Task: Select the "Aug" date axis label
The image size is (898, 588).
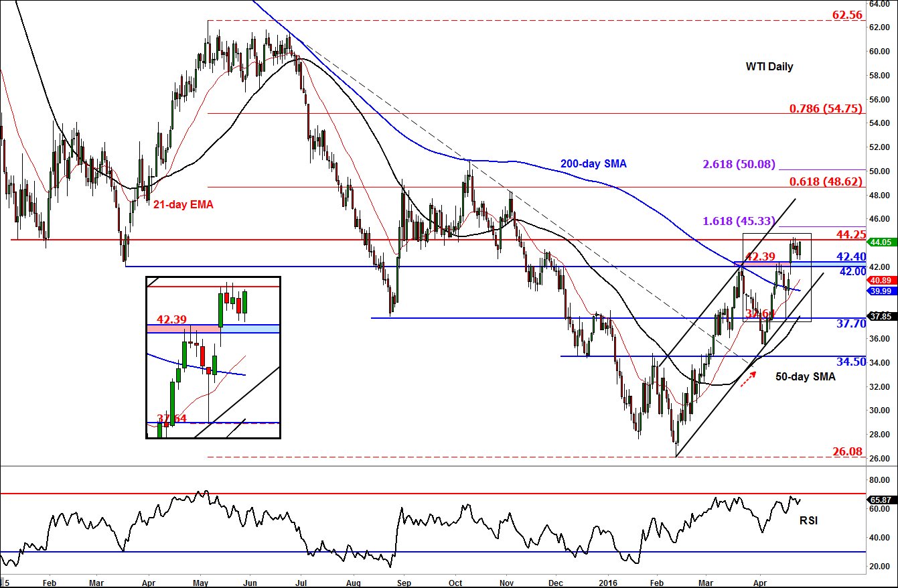Action: (x=355, y=583)
